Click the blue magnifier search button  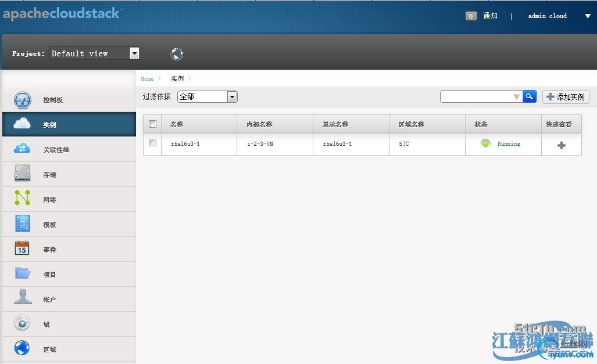tap(530, 96)
